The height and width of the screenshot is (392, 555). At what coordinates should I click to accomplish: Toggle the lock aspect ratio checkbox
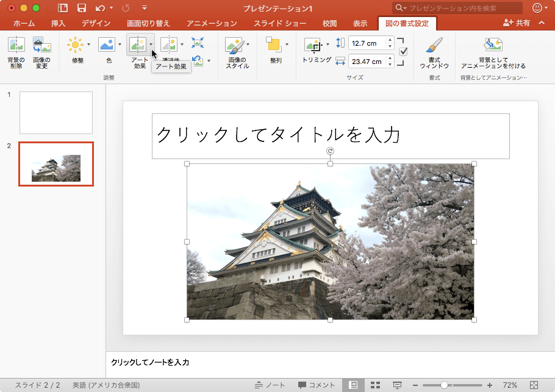point(403,52)
